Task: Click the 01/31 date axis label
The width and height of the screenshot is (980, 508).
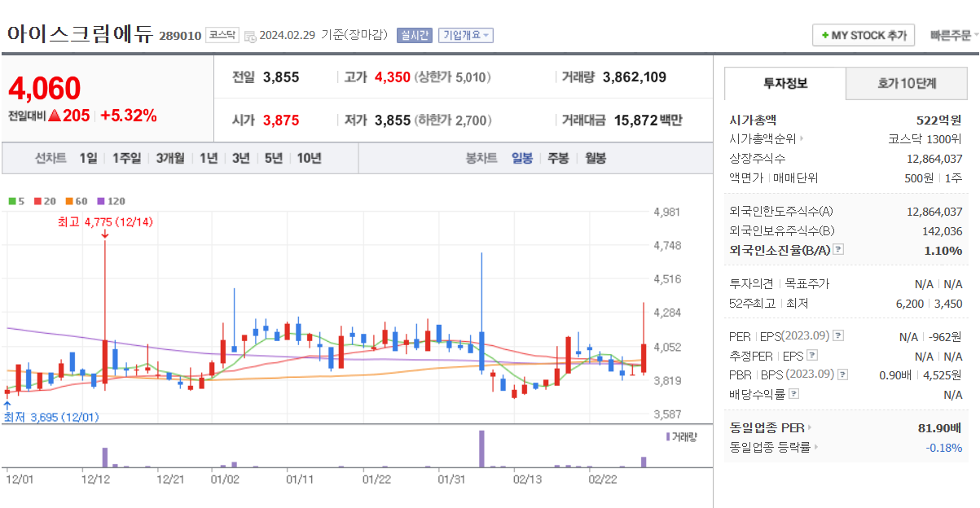Action: [452, 479]
